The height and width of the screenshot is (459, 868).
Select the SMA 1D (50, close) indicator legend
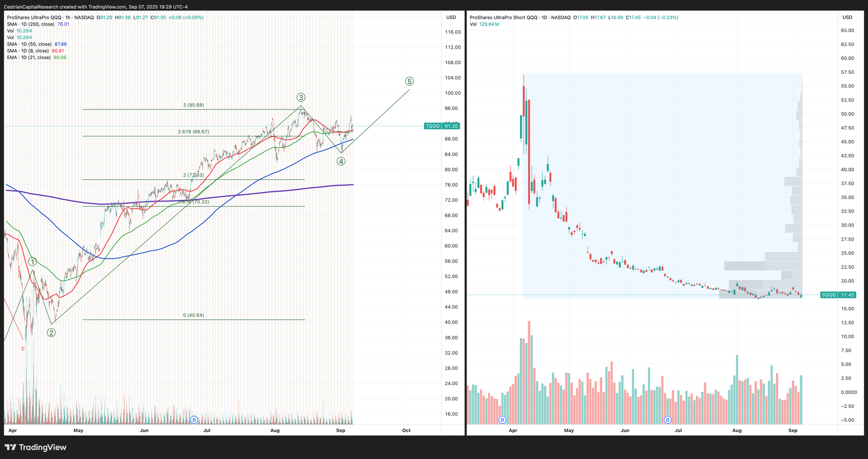36,44
